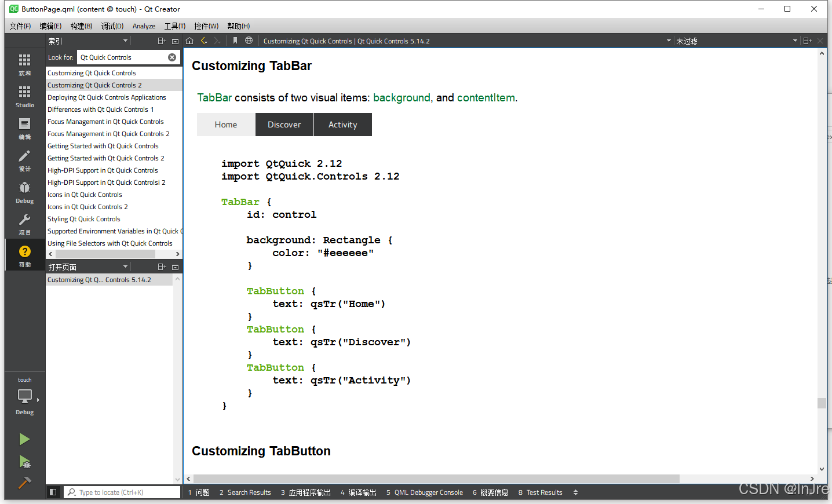Close the Open Pages panel
Image resolution: width=832 pixels, height=504 pixels.
175,267
